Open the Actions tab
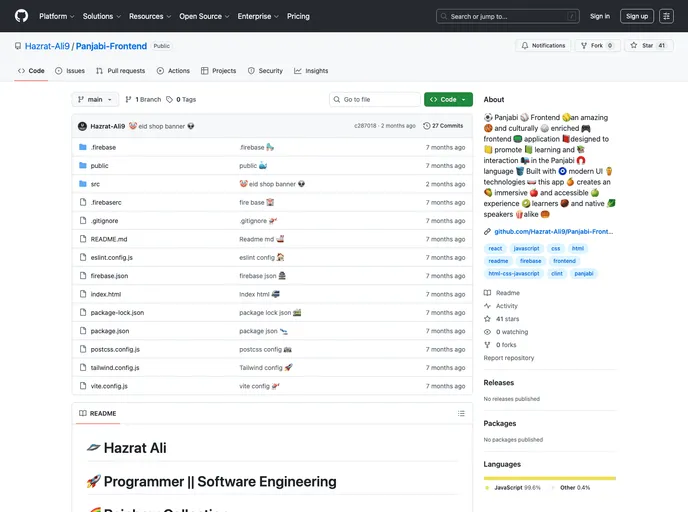The height and width of the screenshot is (512, 688). [173, 71]
